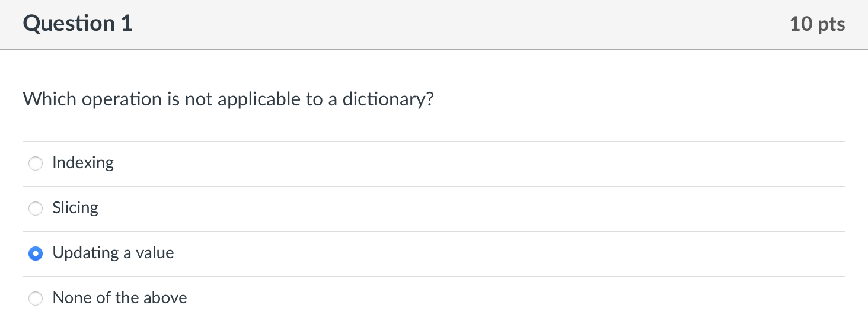Click the Updating a value label text

coord(113,253)
